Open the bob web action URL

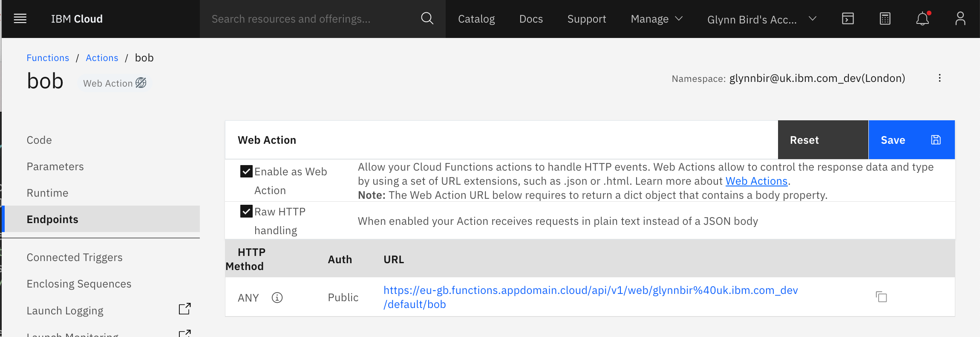[591, 297]
